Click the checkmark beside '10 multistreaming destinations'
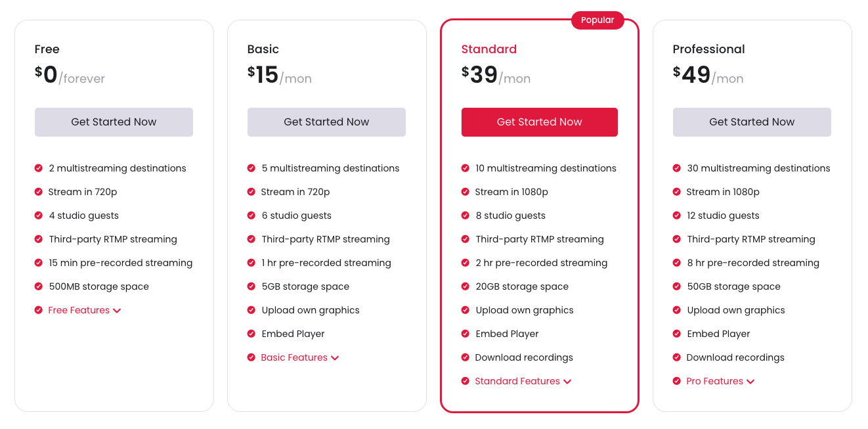 464,168
